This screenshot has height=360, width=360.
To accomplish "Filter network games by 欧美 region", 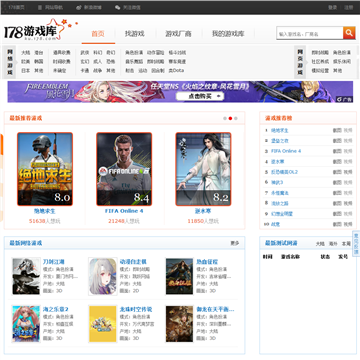I will (26, 62).
